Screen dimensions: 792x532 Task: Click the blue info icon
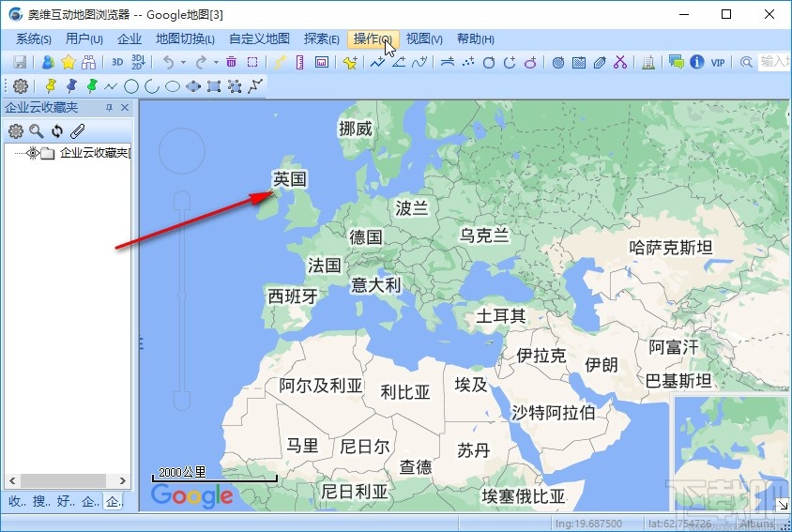pos(697,62)
